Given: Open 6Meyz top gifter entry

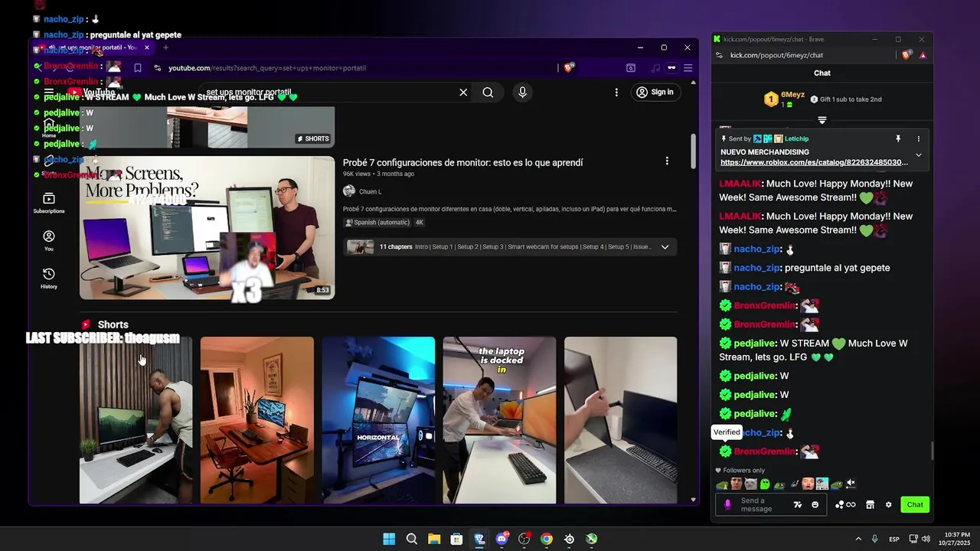Looking at the screenshot, I should [x=785, y=99].
